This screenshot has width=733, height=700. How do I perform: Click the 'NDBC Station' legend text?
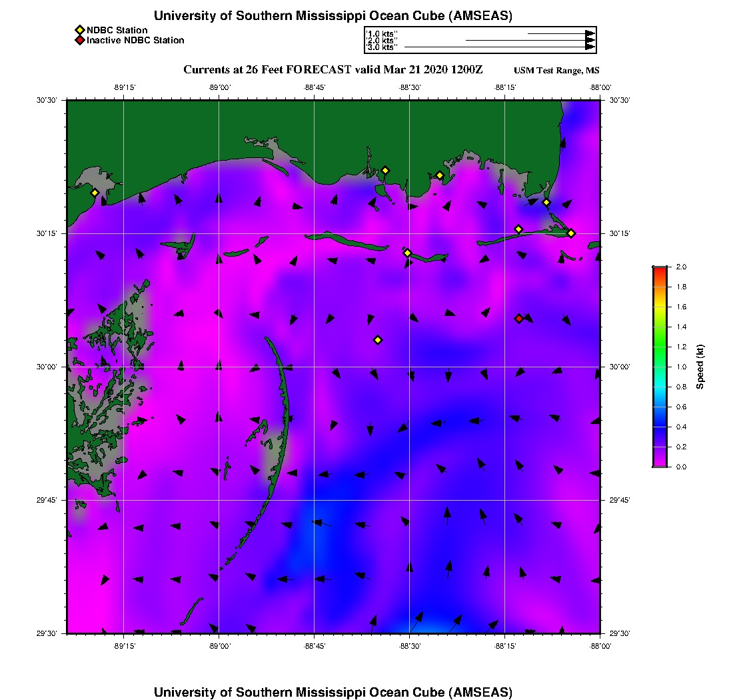click(x=117, y=30)
